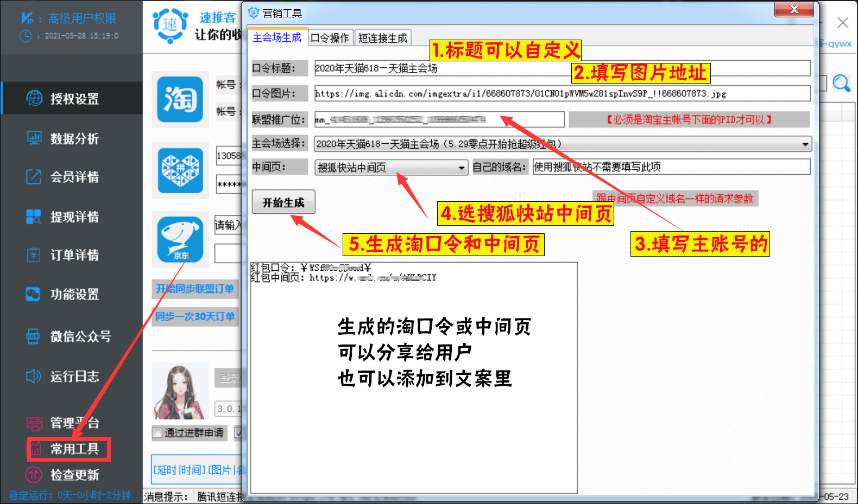This screenshot has width=858, height=504.
Task: Click the 自己的域名 input field
Action: click(x=671, y=167)
